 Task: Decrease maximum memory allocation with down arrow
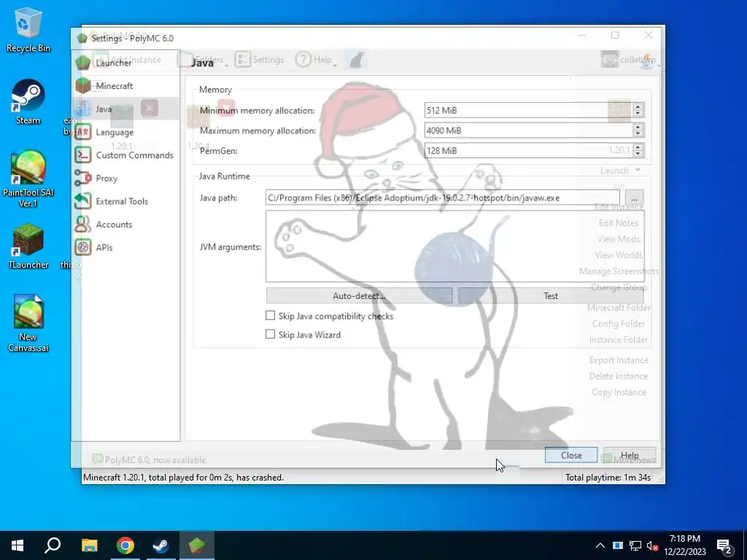tap(638, 134)
